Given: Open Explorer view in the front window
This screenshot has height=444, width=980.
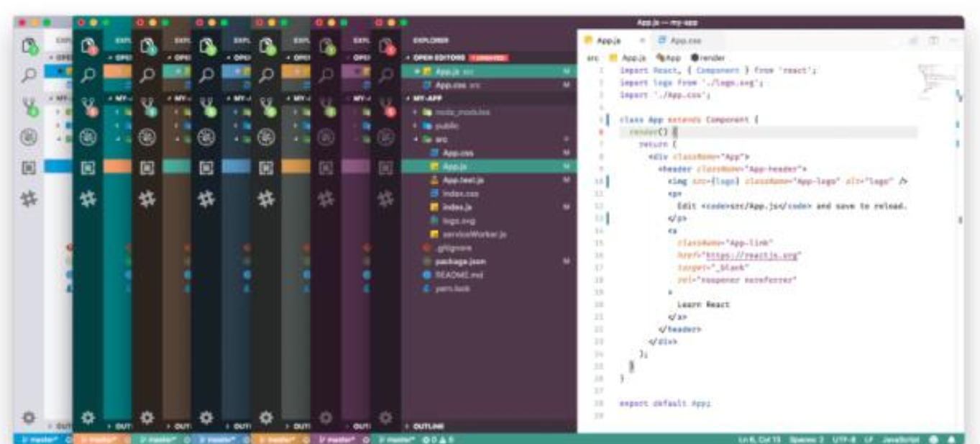Looking at the screenshot, I should (386, 47).
